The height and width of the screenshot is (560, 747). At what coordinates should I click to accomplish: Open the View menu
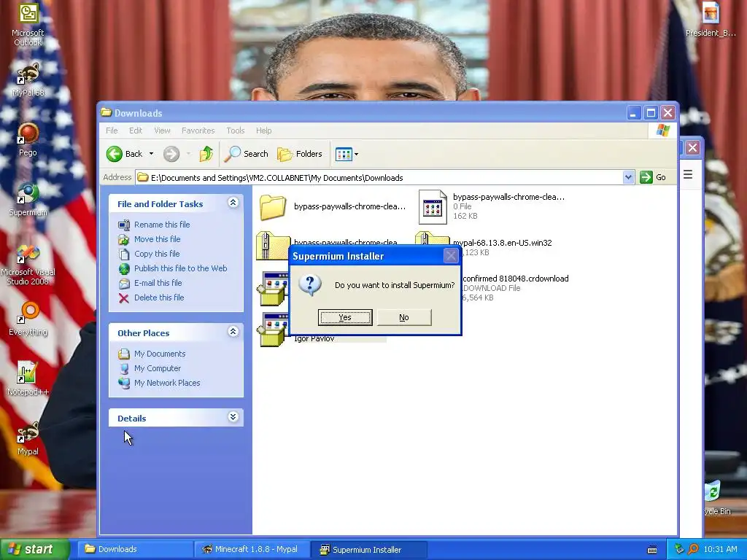[162, 131]
